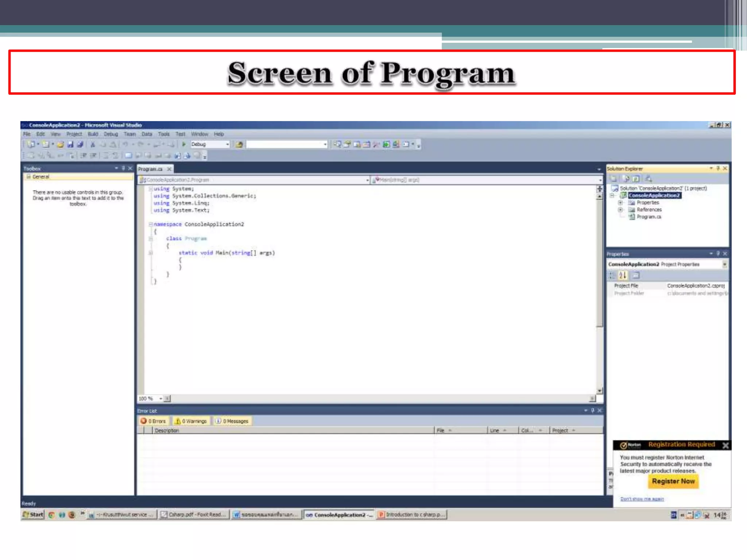The height and width of the screenshot is (560, 747).
Task: Click the Register Now button
Action: point(673,481)
